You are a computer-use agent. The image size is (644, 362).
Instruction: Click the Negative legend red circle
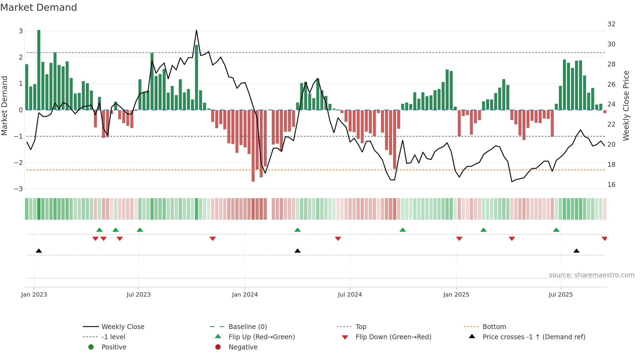[218, 347]
